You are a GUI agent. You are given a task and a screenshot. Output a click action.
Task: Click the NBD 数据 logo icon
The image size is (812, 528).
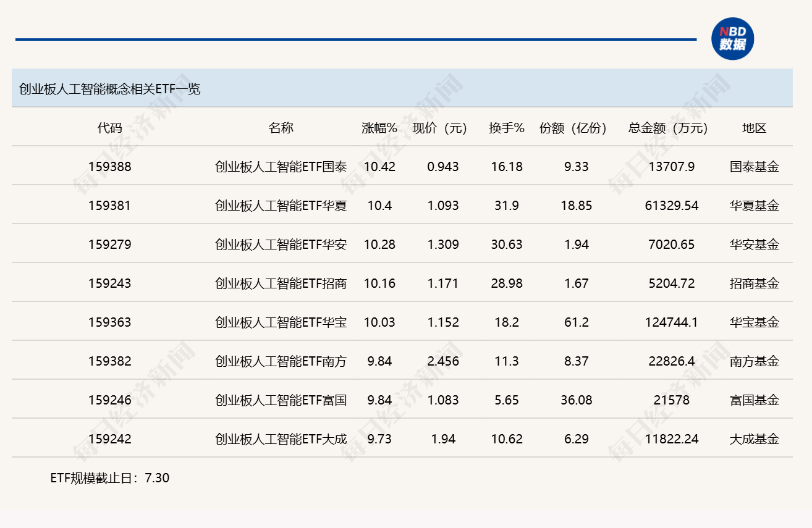(732, 39)
